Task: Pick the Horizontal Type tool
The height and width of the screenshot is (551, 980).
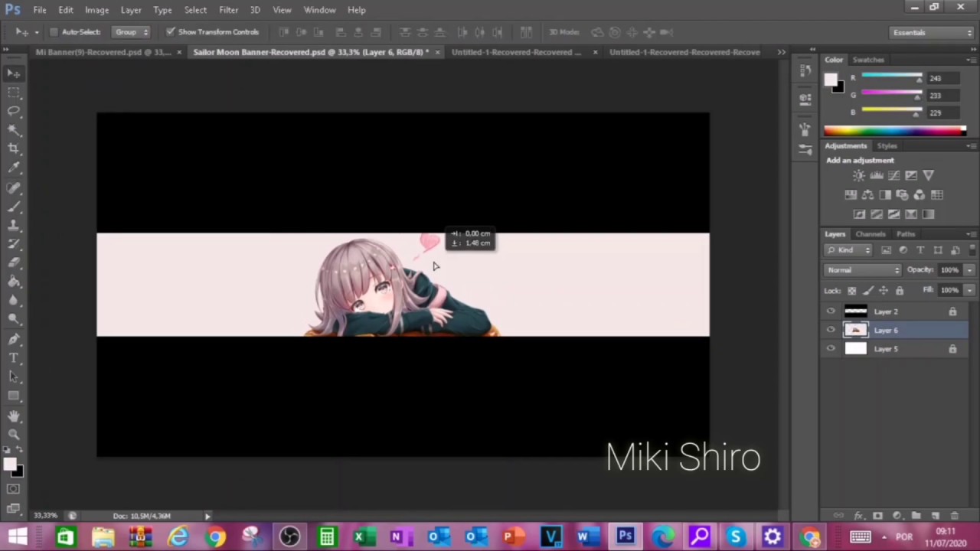Action: click(14, 357)
